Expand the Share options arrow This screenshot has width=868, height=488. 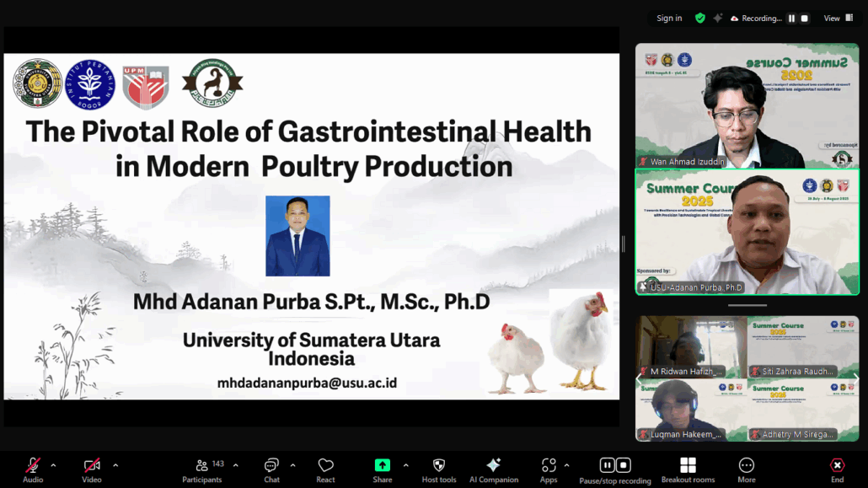pyautogui.click(x=405, y=465)
